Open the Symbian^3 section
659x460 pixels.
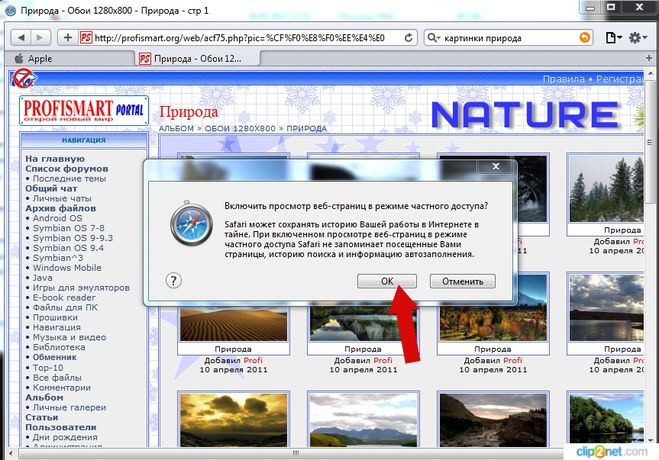pos(58,258)
